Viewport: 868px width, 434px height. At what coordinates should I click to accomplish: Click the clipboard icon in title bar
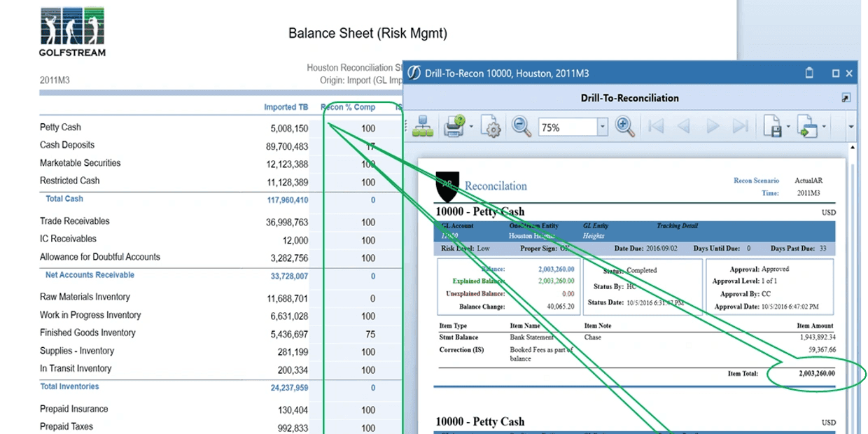(x=809, y=73)
